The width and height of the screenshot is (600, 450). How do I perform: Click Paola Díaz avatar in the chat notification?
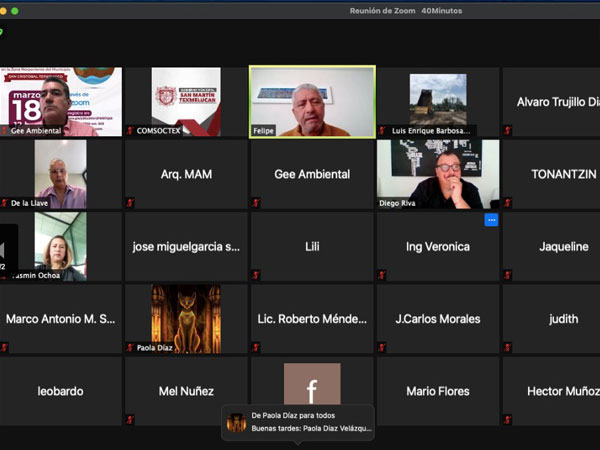point(237,422)
